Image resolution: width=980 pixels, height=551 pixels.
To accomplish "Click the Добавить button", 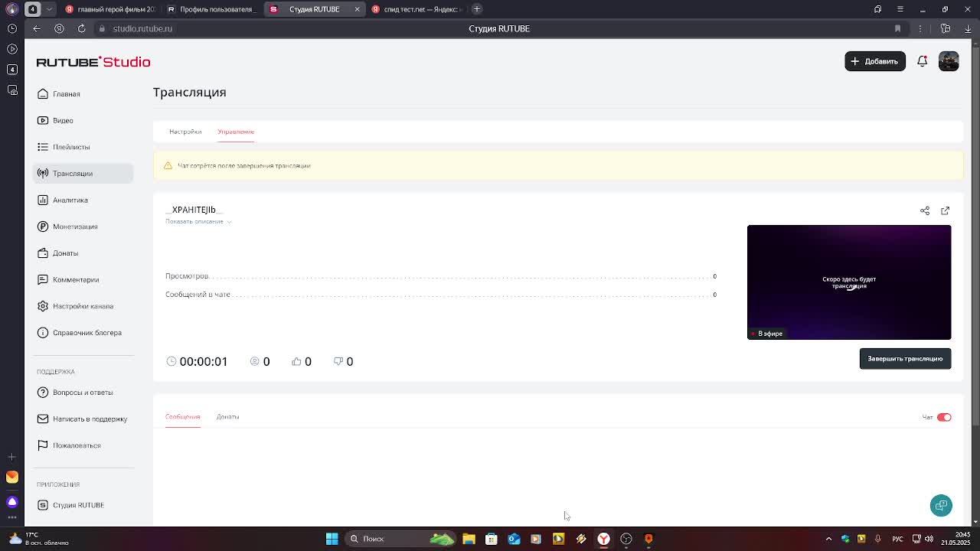I will pos(875,61).
